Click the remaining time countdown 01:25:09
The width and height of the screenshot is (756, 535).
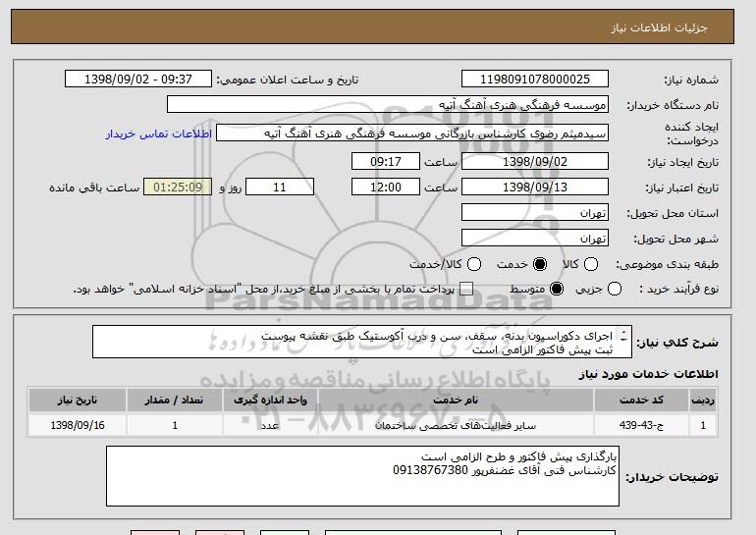(x=178, y=187)
